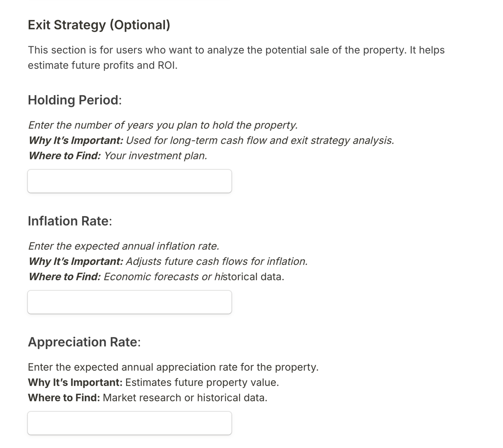Focus the empty field below Appreciation Rate
This screenshot has height=448, width=503.
[129, 423]
